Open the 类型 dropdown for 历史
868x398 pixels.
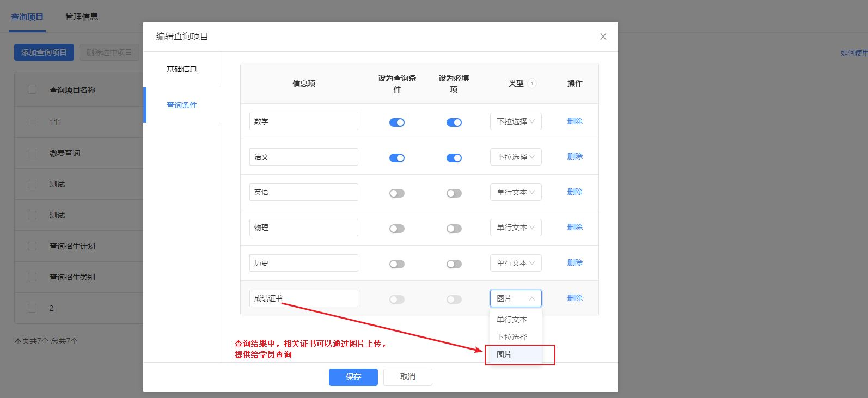pyautogui.click(x=516, y=263)
